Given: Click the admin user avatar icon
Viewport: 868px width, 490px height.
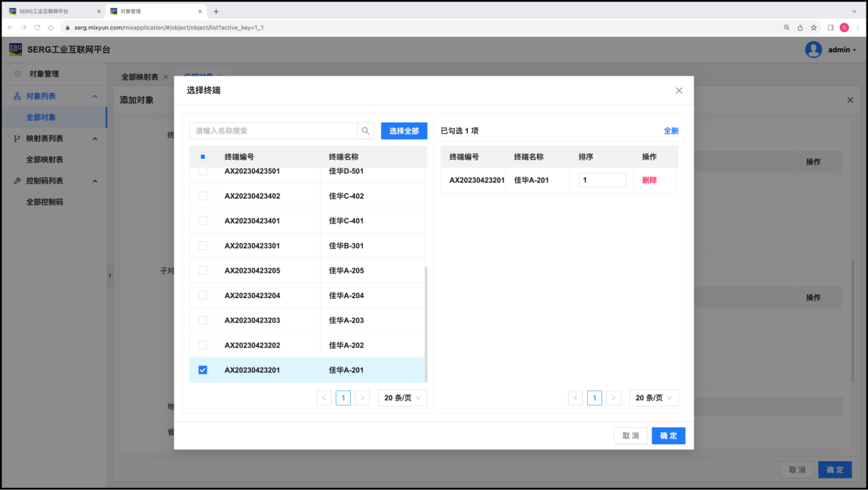Looking at the screenshot, I should pos(813,49).
